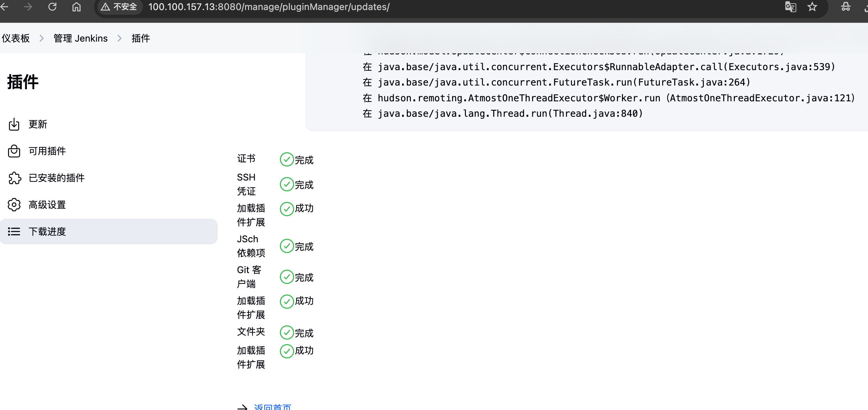
Task: Click the 插件 page heading
Action: (x=23, y=82)
